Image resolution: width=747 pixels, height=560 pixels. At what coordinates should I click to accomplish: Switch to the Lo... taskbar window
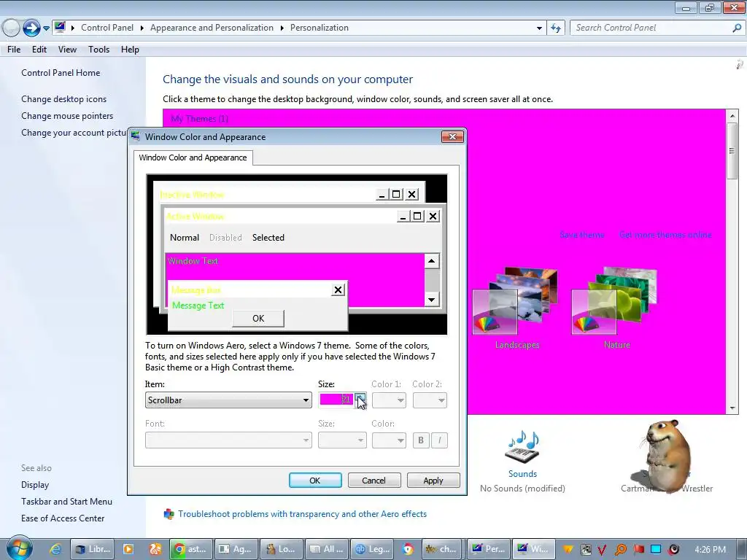(x=281, y=549)
